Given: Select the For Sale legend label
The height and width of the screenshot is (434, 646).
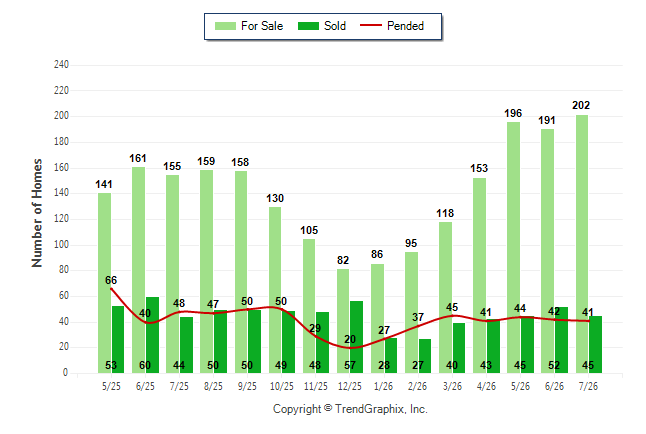Looking at the screenshot, I should (262, 26).
